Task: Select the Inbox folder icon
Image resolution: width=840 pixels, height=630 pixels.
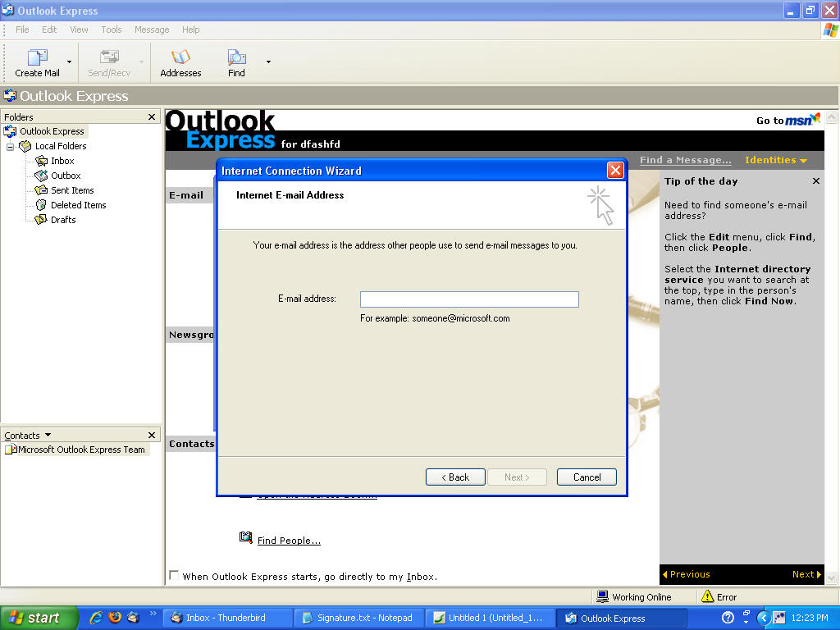Action: click(41, 161)
